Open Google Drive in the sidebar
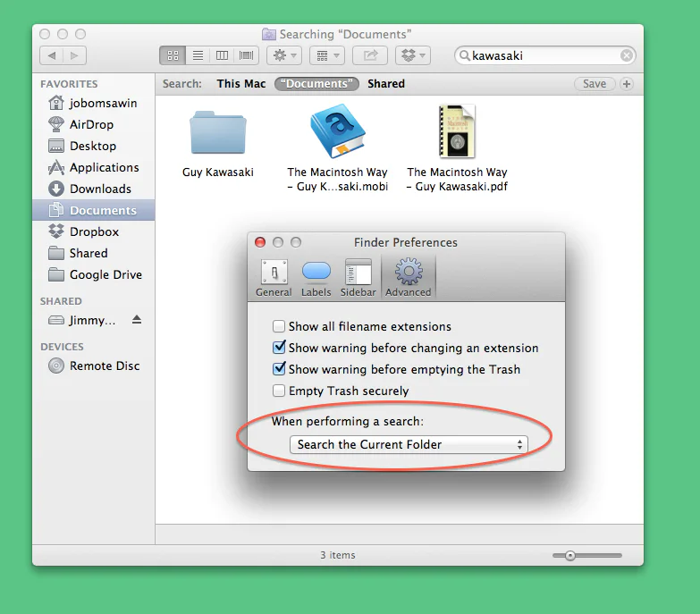This screenshot has height=614, width=700. (x=93, y=274)
